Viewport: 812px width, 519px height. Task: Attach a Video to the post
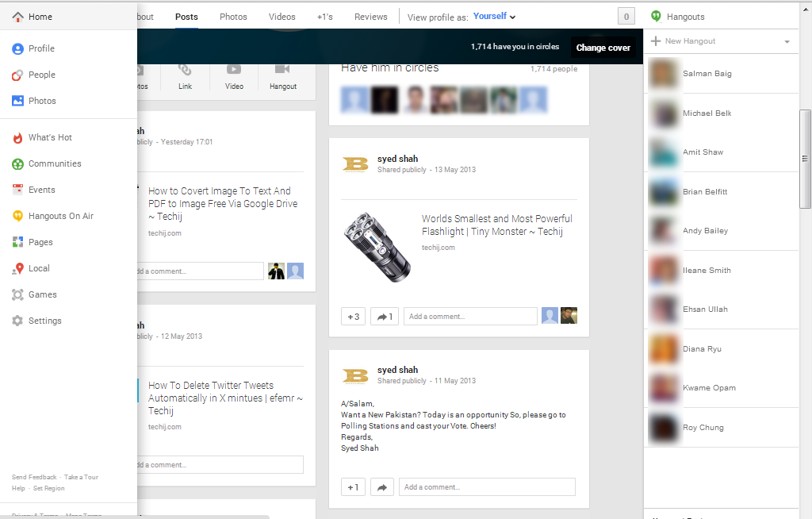tap(234, 77)
